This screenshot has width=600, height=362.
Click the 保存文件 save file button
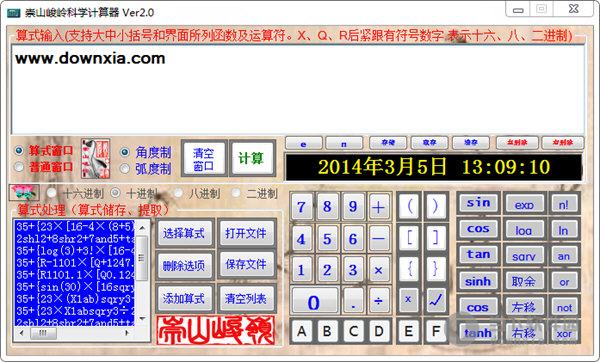click(246, 264)
